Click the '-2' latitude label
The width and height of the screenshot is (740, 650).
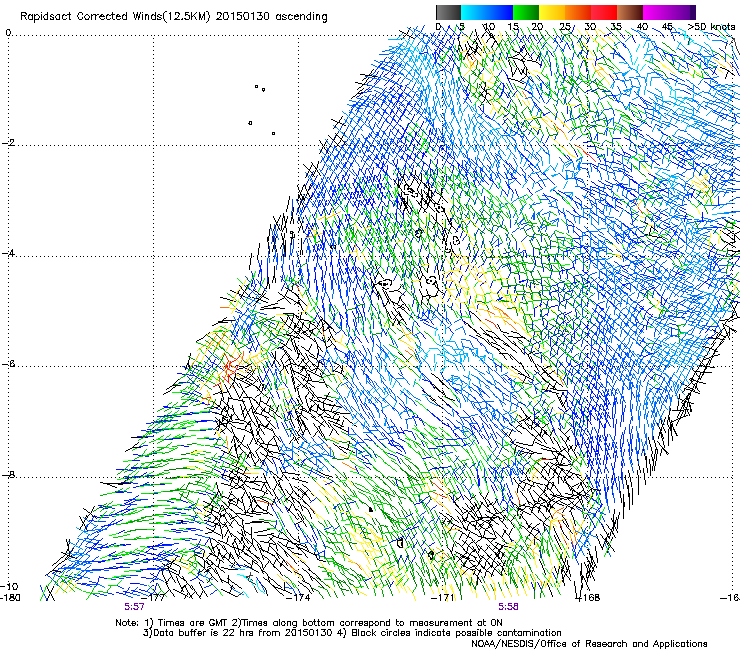point(8,143)
